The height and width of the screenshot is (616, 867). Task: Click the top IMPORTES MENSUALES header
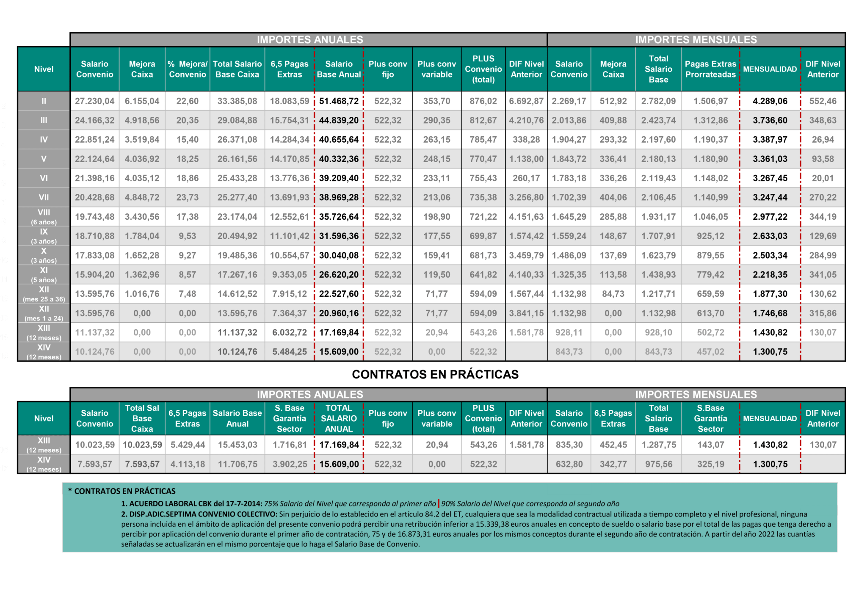pos(696,40)
